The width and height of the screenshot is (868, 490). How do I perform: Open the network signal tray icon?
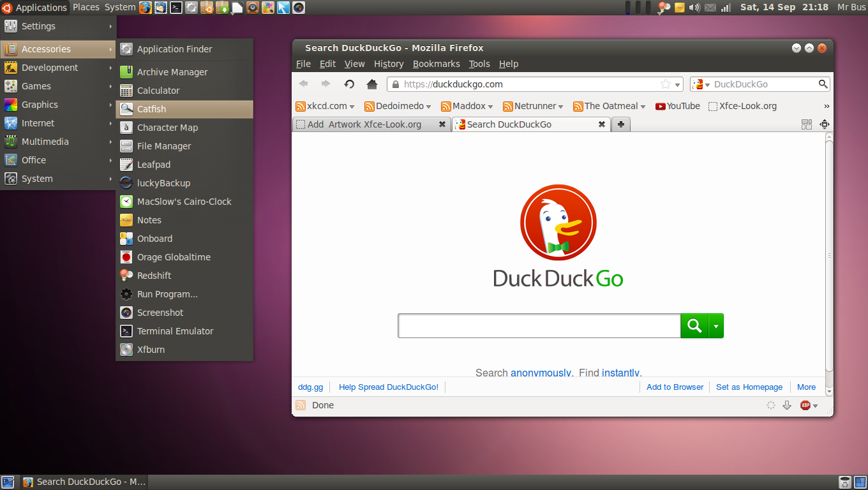[726, 8]
